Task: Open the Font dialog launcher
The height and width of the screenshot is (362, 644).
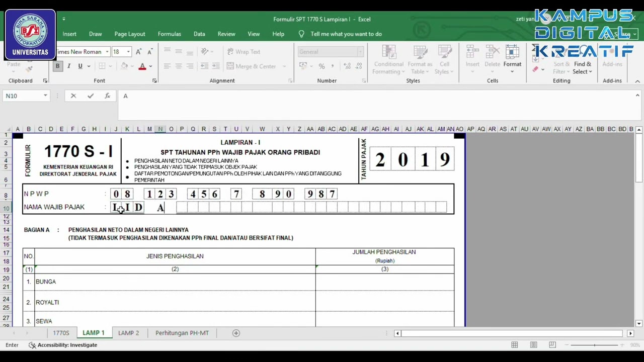Action: click(154, 81)
